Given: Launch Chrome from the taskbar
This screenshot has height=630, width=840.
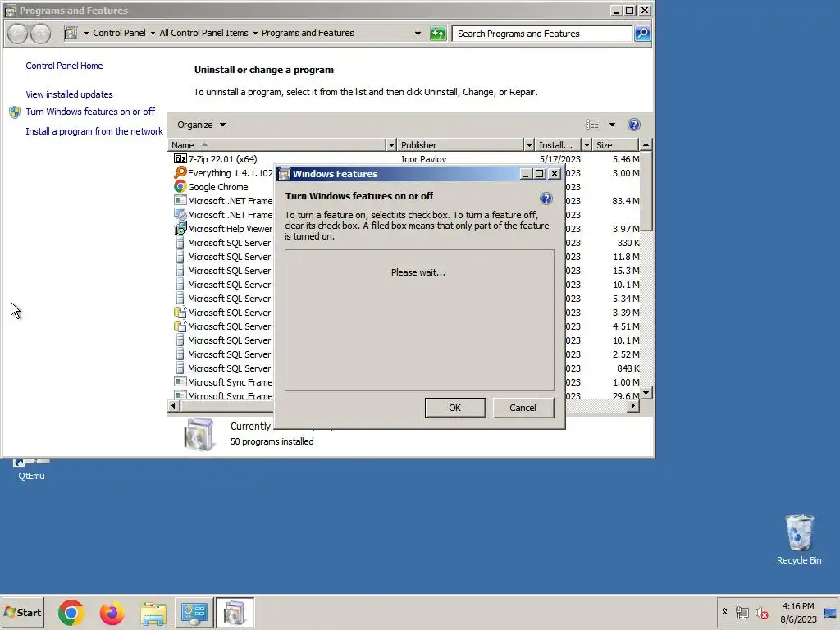Looking at the screenshot, I should click(x=71, y=613).
